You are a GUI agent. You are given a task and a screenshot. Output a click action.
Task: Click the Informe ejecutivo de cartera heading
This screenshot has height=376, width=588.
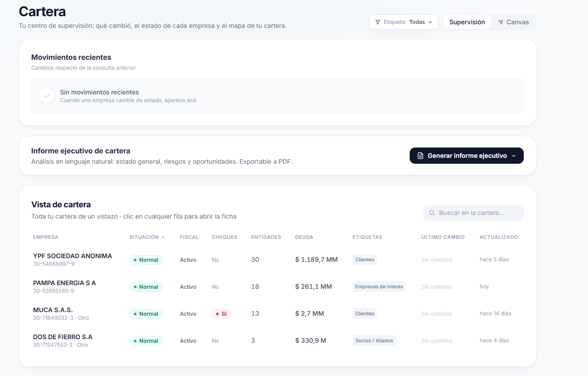click(80, 151)
